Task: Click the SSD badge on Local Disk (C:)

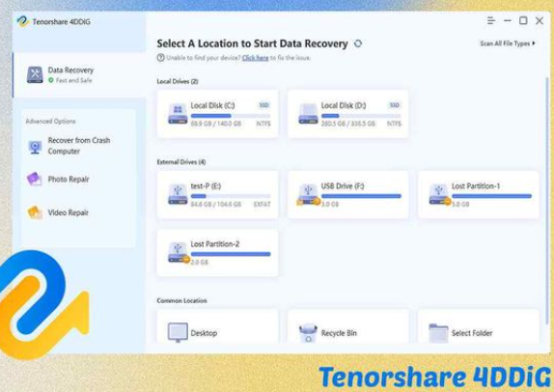Action: [263, 105]
